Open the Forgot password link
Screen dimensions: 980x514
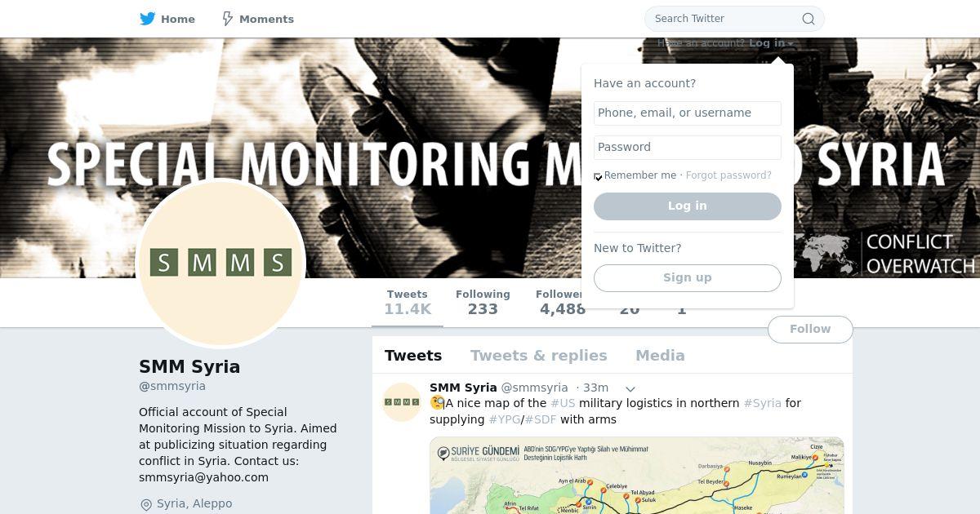pos(728,175)
